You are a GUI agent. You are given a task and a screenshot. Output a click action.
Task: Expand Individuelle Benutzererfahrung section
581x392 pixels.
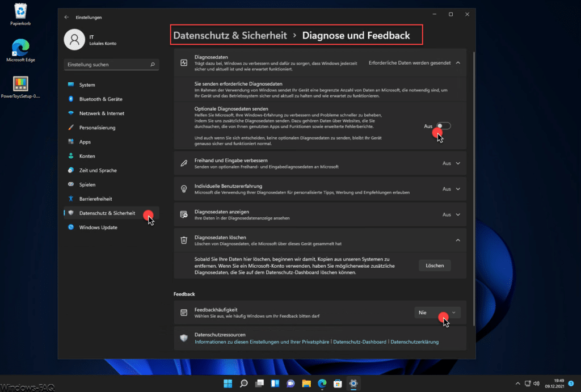458,189
